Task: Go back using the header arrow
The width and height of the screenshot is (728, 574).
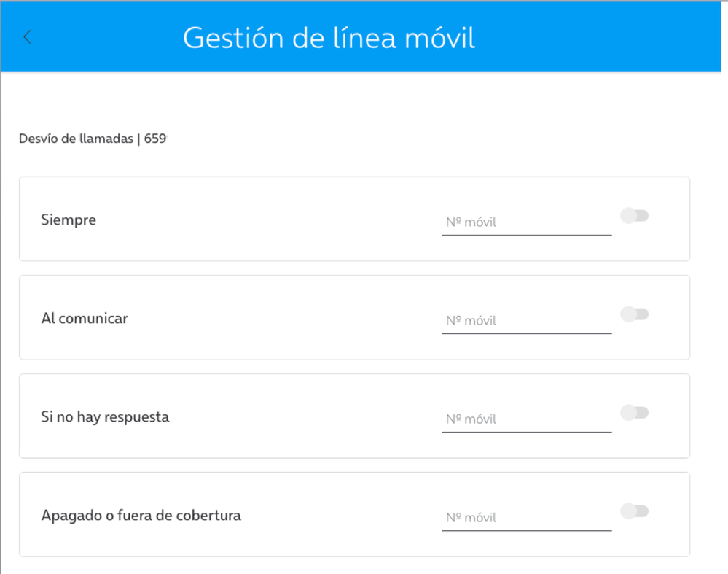Action: click(28, 37)
